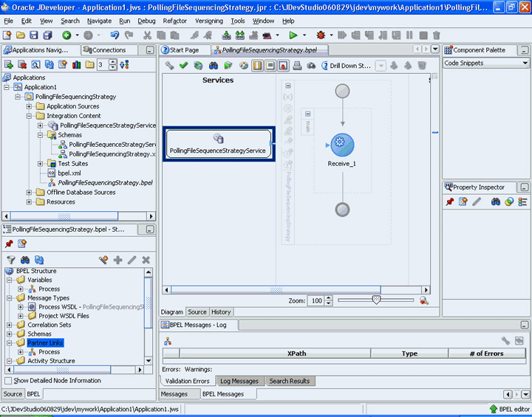
Task: Click the Save All toolbar icon
Action: (x=47, y=35)
